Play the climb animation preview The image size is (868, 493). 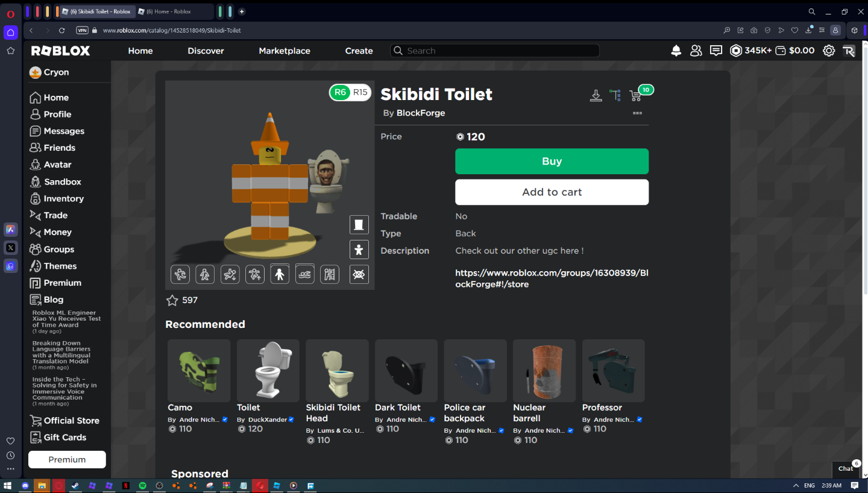click(x=330, y=274)
